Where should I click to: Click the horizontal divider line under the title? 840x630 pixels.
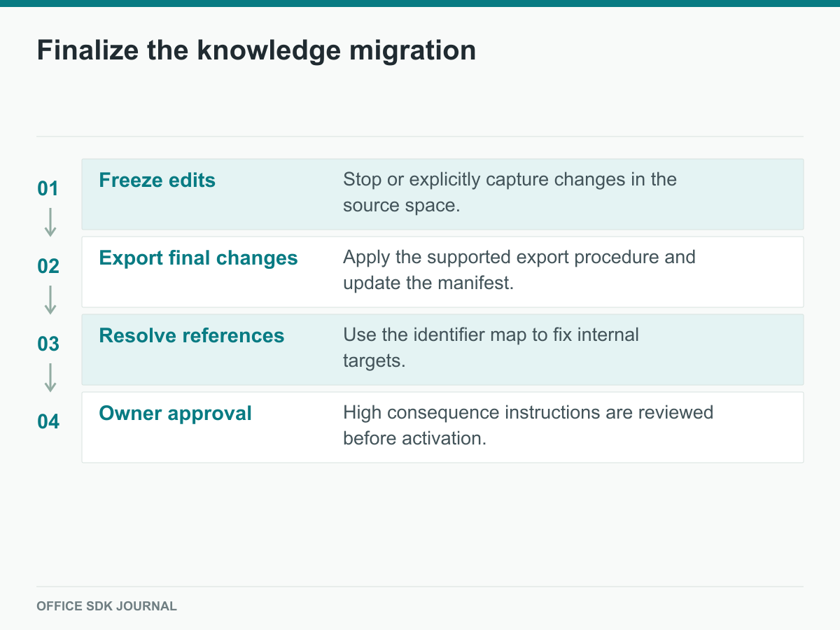click(x=420, y=136)
